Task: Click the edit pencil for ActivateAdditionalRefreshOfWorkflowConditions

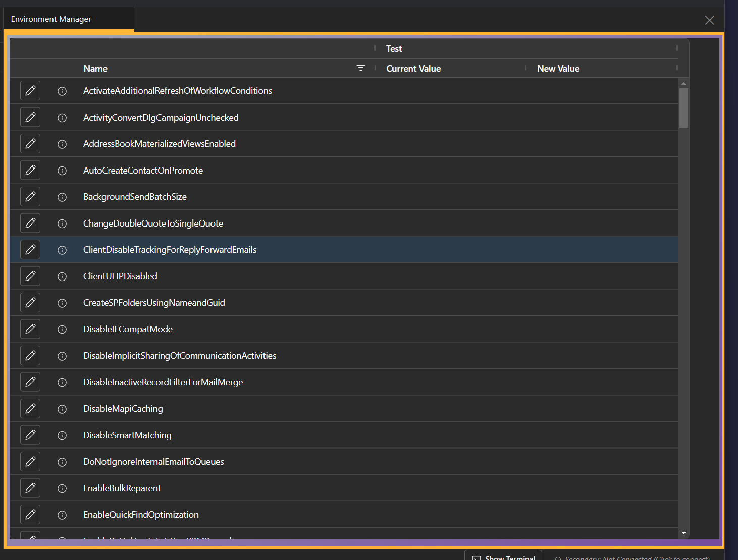Action: pos(30,90)
